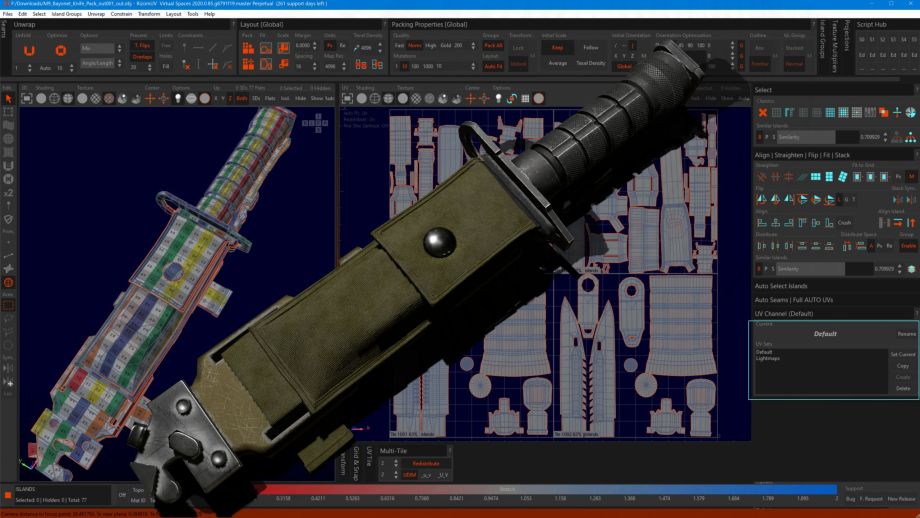
Task: Select the arrow selection tool in left toolbar
Action: coord(8,98)
